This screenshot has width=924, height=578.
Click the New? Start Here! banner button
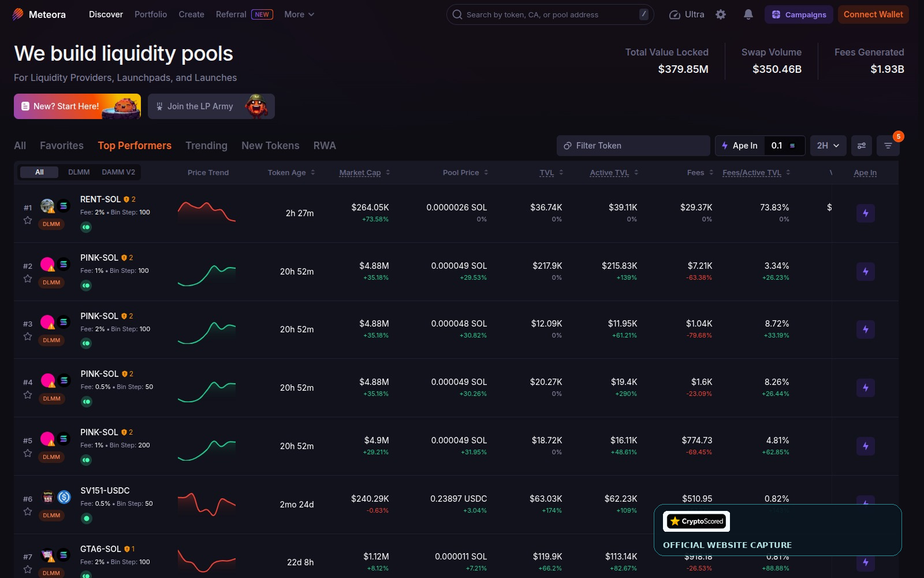77,106
